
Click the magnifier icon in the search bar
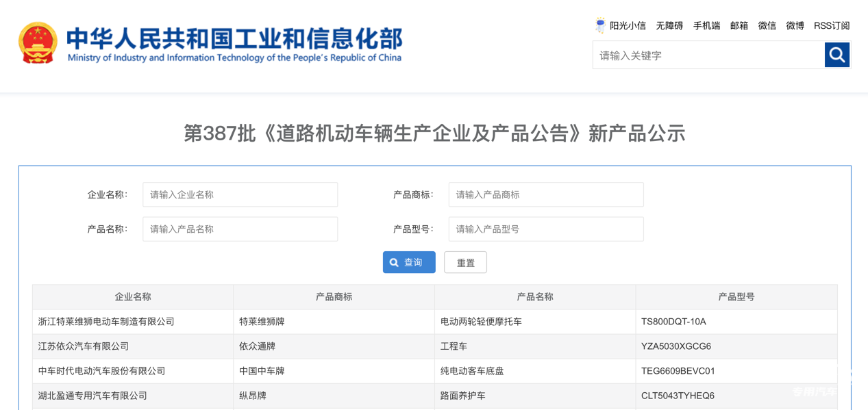(836, 55)
